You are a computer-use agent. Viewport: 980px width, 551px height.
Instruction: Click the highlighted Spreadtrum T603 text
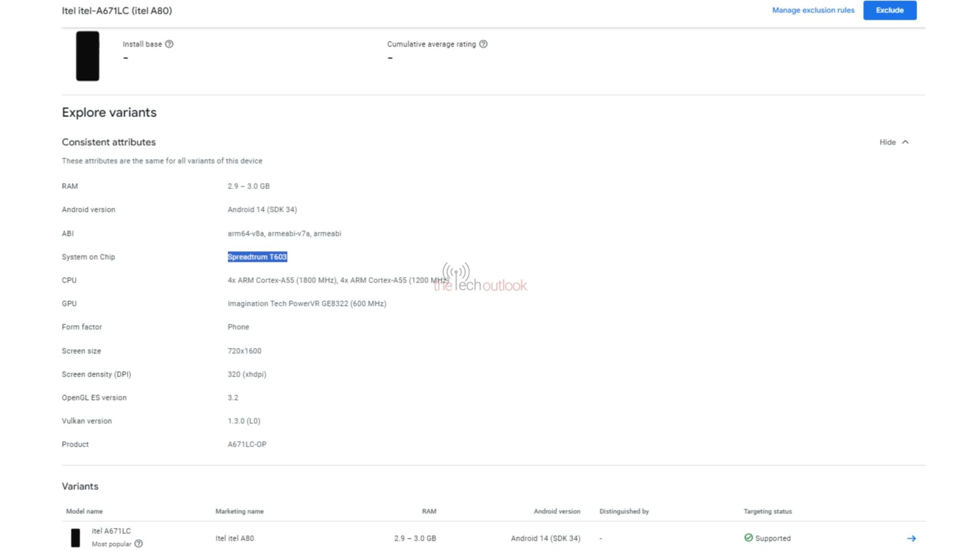pos(257,257)
